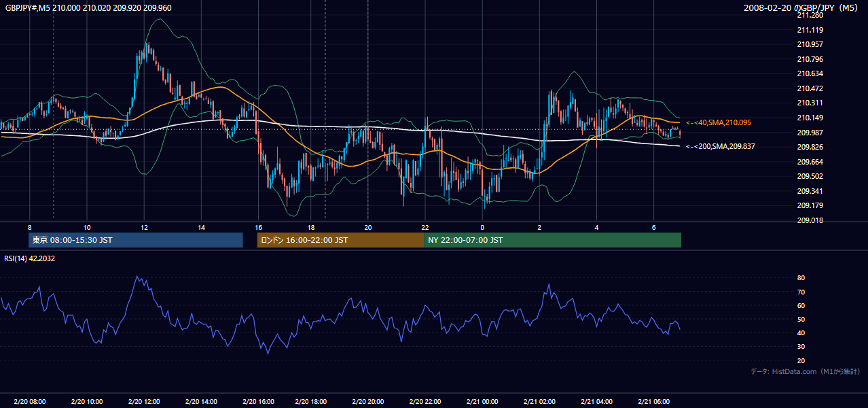Click the 210.149 price axis label

[x=810, y=118]
